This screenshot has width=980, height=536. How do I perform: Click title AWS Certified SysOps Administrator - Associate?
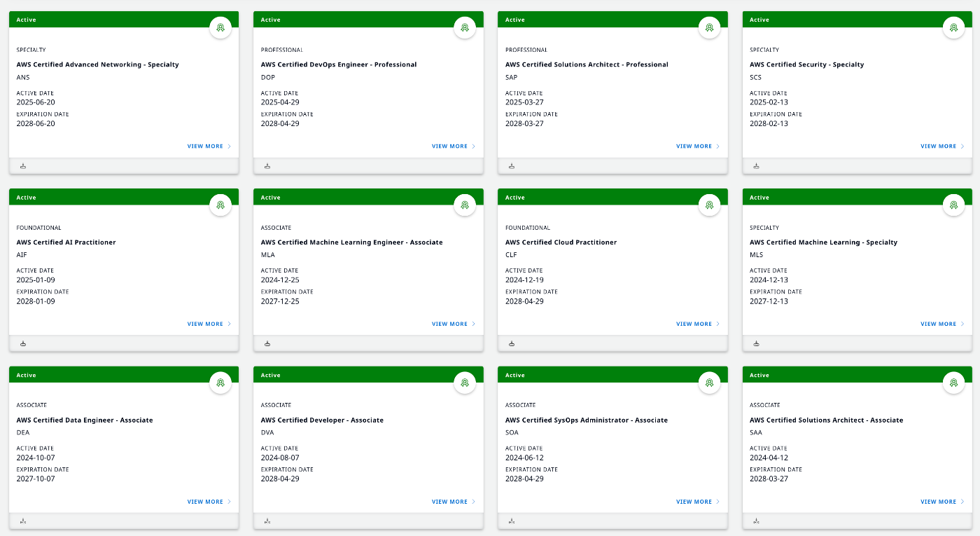[587, 420]
